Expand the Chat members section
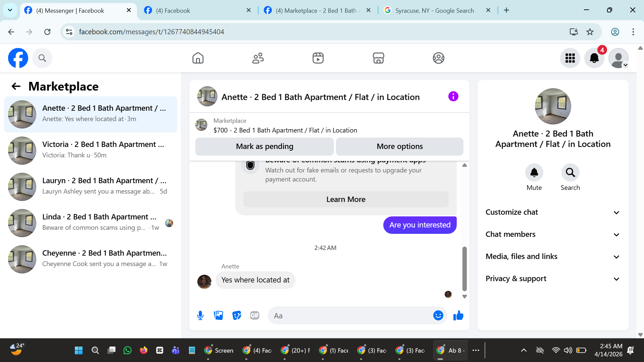This screenshot has height=362, width=644. (x=553, y=235)
